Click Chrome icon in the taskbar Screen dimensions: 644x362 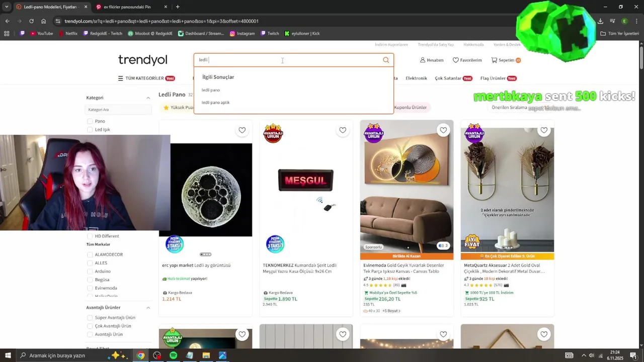140,355
